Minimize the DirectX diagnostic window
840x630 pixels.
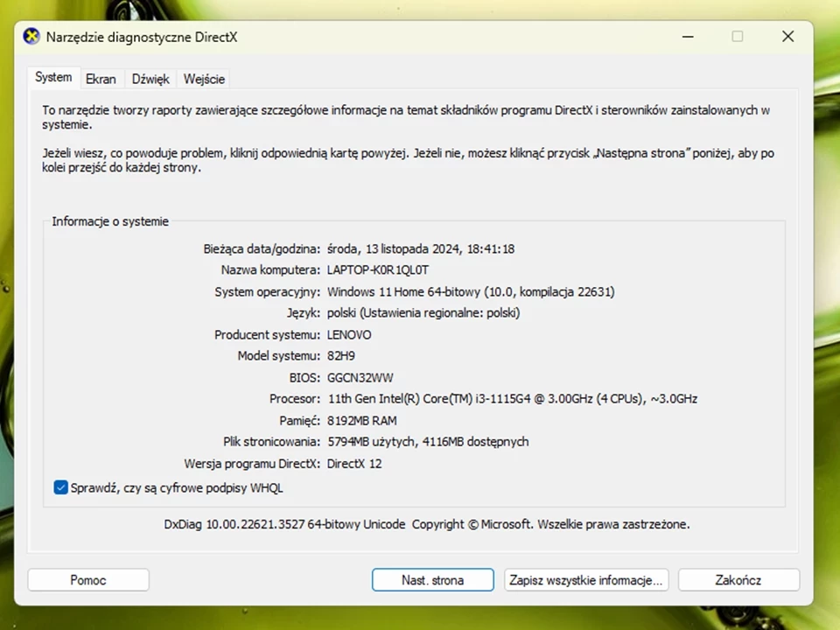[x=688, y=37]
